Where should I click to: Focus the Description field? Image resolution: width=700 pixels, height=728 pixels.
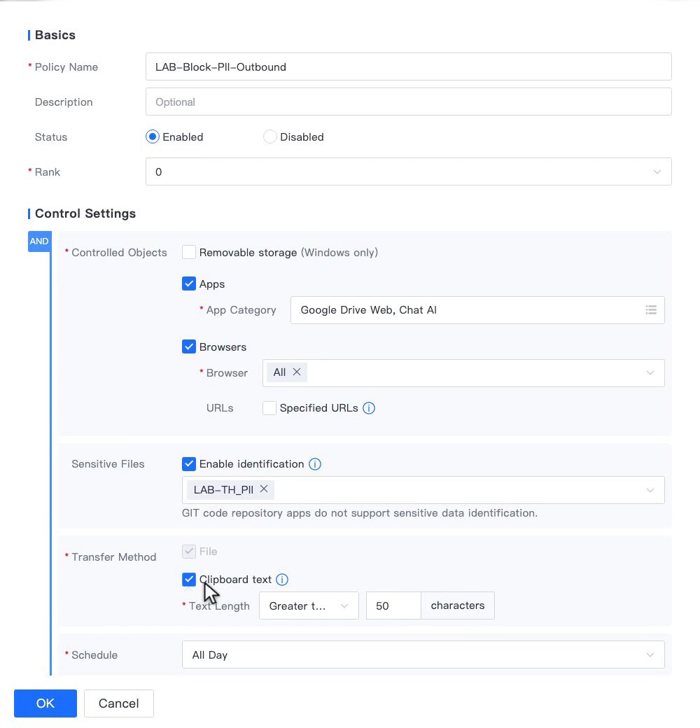[x=409, y=101]
